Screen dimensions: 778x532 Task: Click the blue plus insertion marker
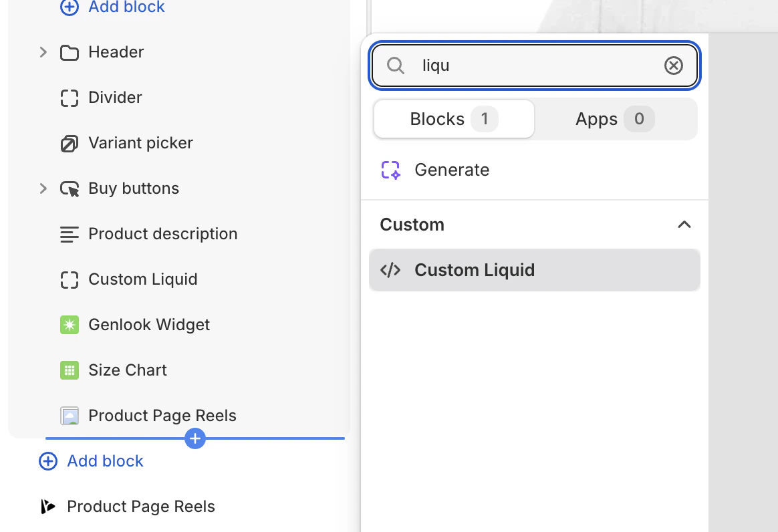pyautogui.click(x=194, y=438)
